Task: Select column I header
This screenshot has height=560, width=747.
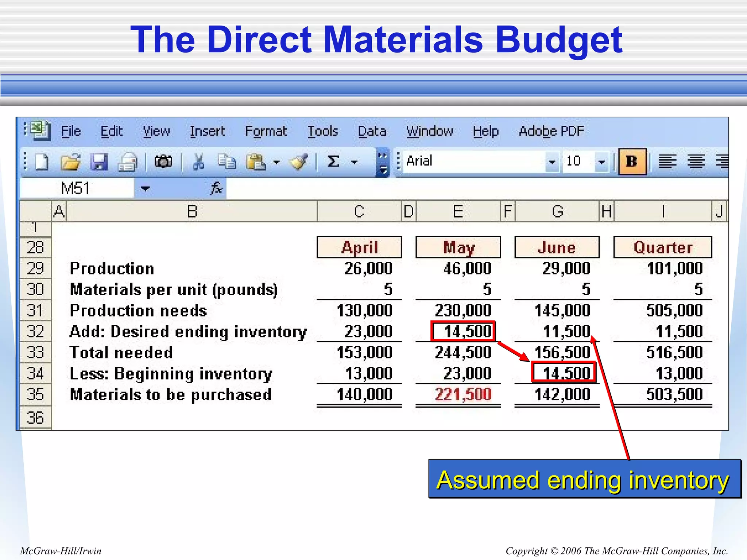Action: pyautogui.click(x=663, y=211)
